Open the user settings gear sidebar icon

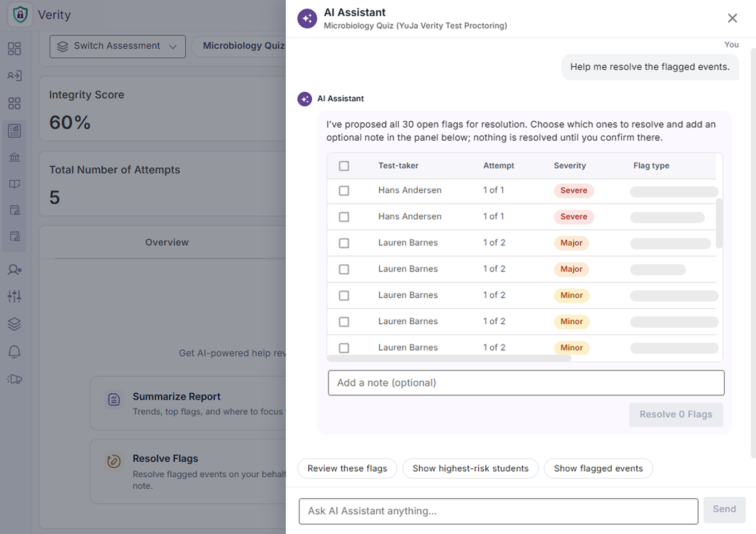(x=14, y=270)
